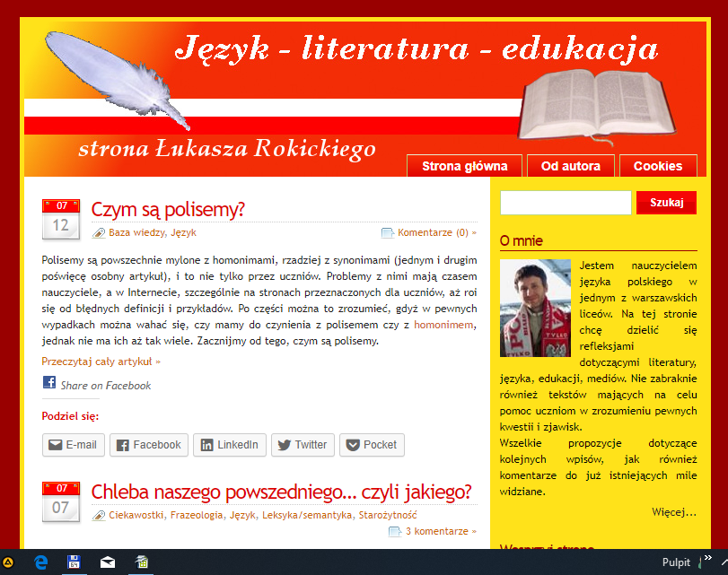Click the yellow circle icon in taskbar corner

tap(8, 562)
